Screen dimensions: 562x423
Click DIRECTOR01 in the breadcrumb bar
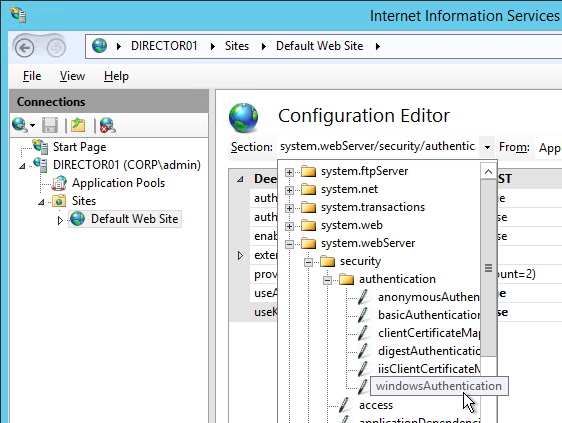click(164, 46)
